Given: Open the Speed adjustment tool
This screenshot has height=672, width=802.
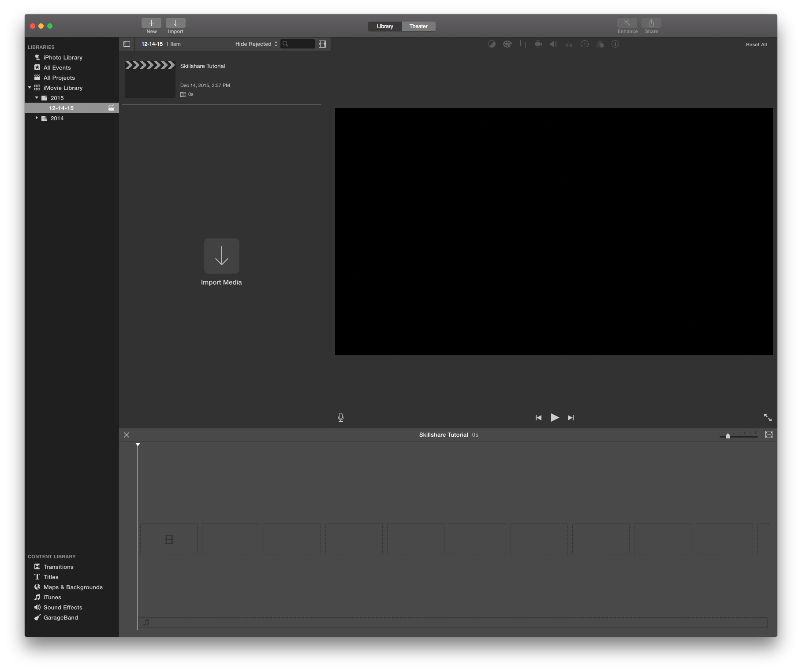Looking at the screenshot, I should [x=585, y=44].
